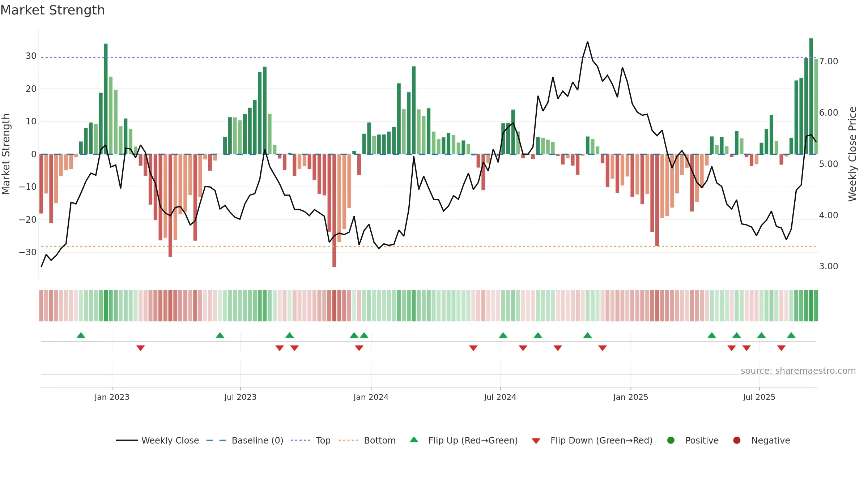This screenshot has height=488, width=868.
Task: Click the Negative red dot legend icon
Action: pyautogui.click(x=737, y=440)
